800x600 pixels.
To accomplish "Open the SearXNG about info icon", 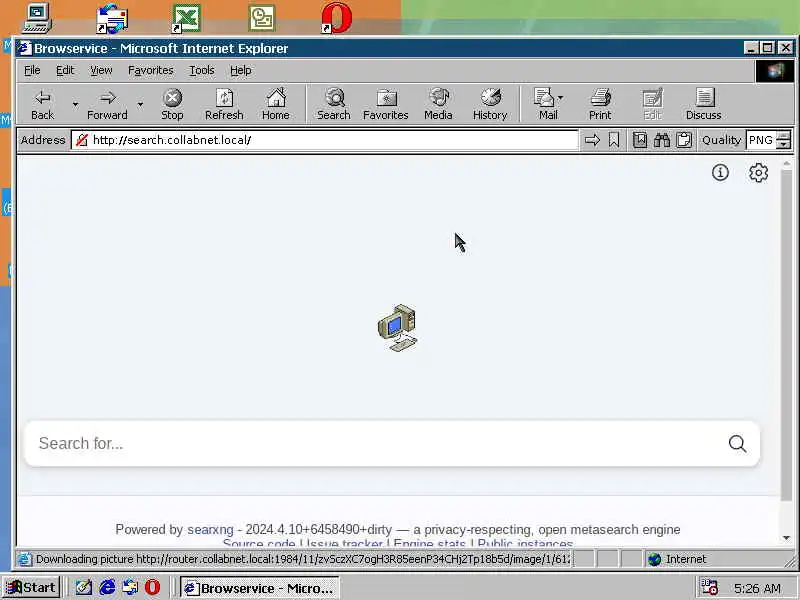I will click(720, 172).
